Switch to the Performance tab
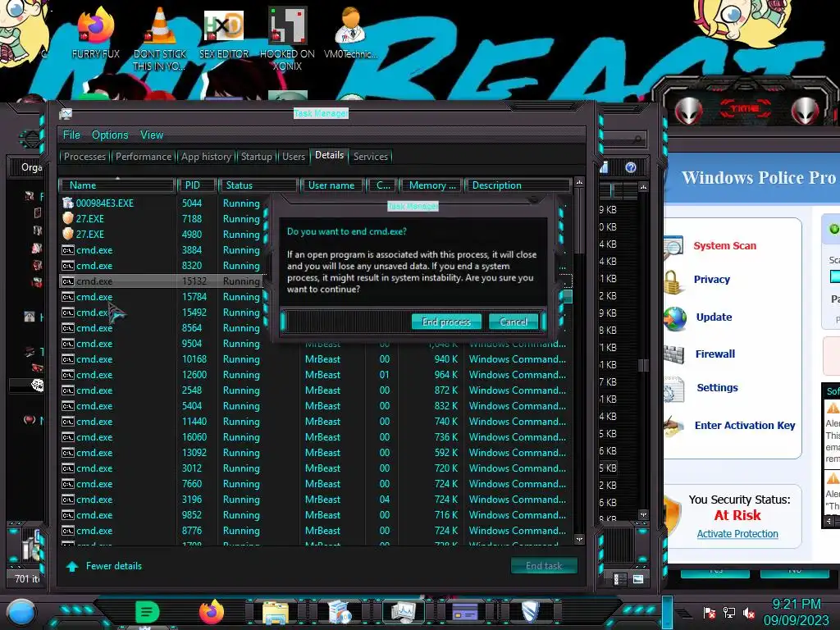Viewport: 840px width, 630px height. 144,157
